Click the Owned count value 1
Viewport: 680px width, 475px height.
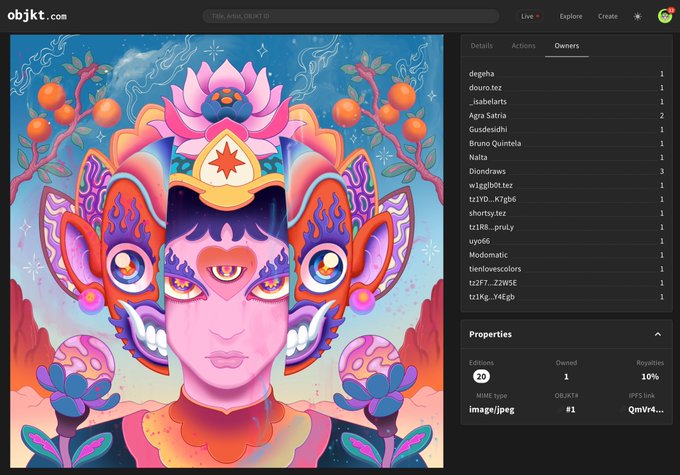pos(566,377)
